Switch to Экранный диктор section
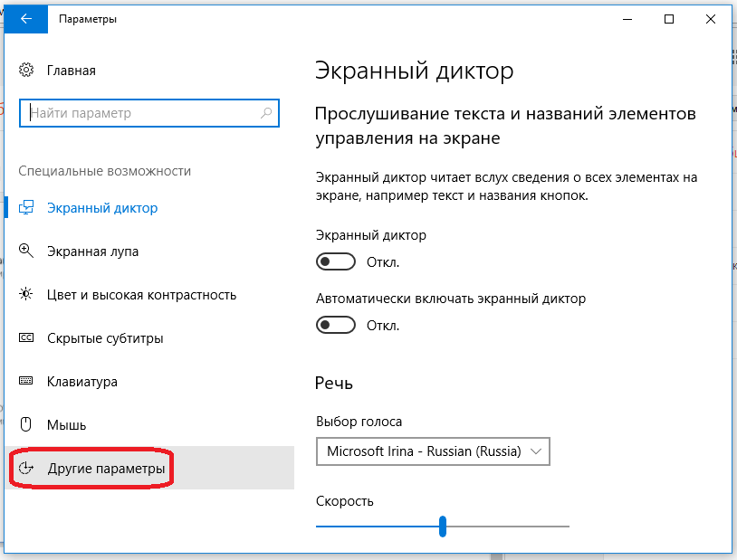This screenshot has width=737, height=560. (149, 208)
